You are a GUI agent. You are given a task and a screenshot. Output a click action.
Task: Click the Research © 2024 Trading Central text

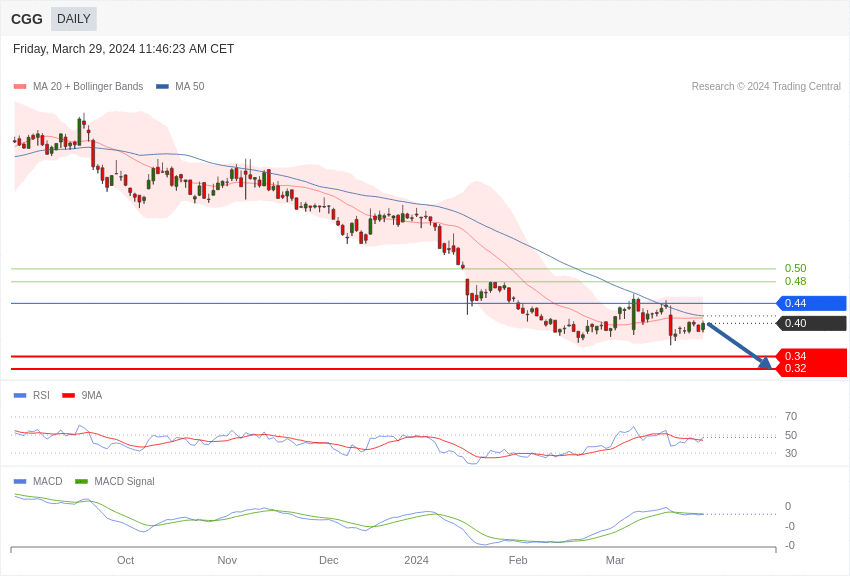coord(766,87)
